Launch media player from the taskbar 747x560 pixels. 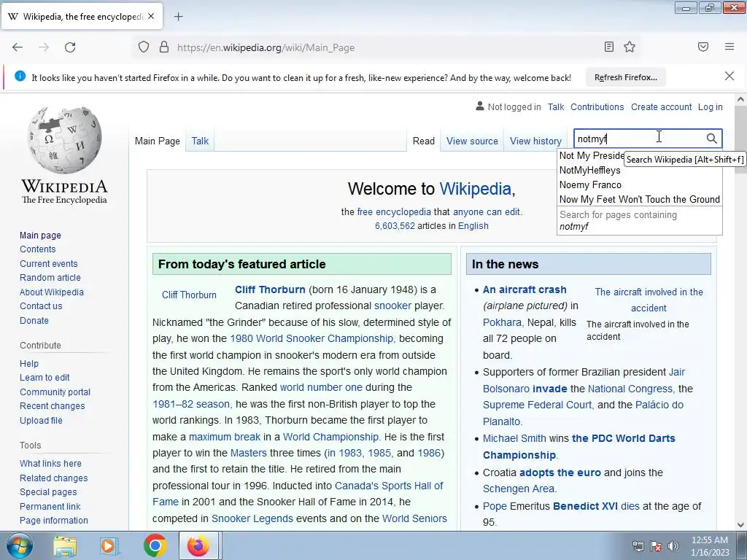(x=109, y=545)
